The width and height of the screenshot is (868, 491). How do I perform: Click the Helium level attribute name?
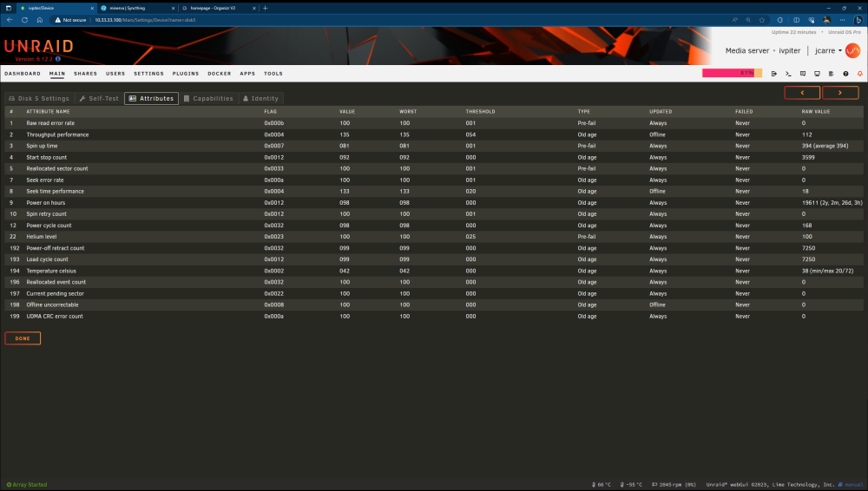[42, 236]
